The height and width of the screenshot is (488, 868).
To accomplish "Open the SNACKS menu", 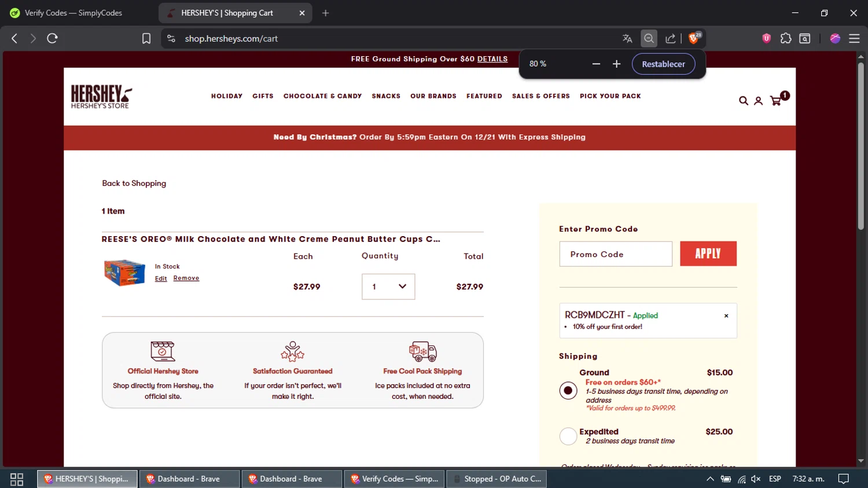I will click(x=386, y=96).
